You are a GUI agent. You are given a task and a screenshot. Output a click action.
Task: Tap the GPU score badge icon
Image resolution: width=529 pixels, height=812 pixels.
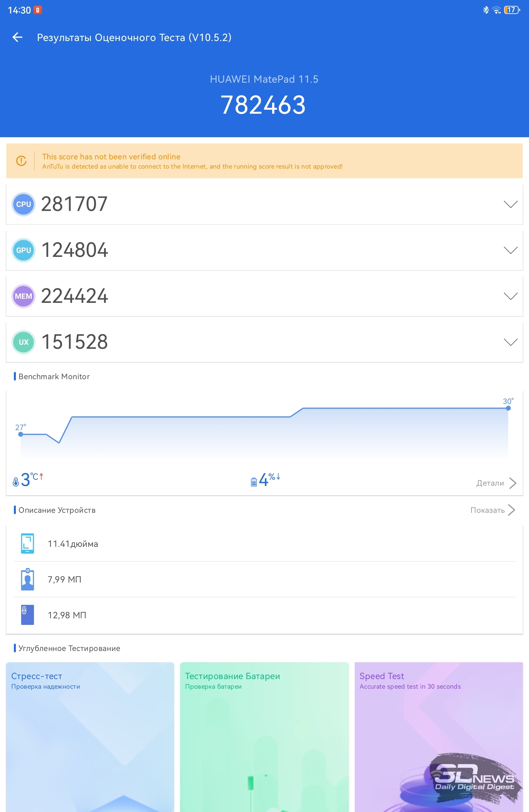(23, 250)
